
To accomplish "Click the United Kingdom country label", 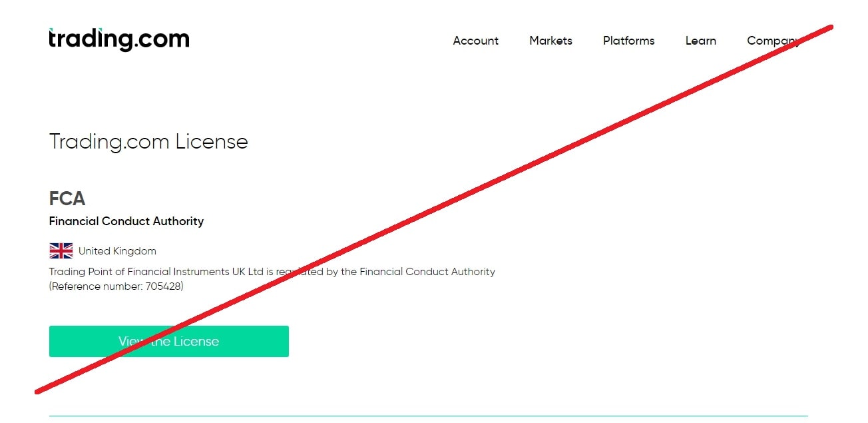I will point(117,251).
